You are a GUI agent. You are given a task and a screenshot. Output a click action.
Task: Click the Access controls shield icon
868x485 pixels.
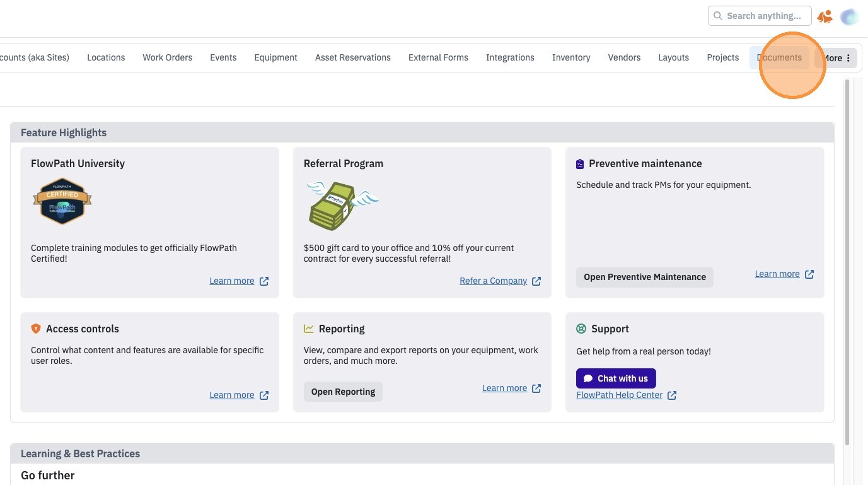pos(36,329)
